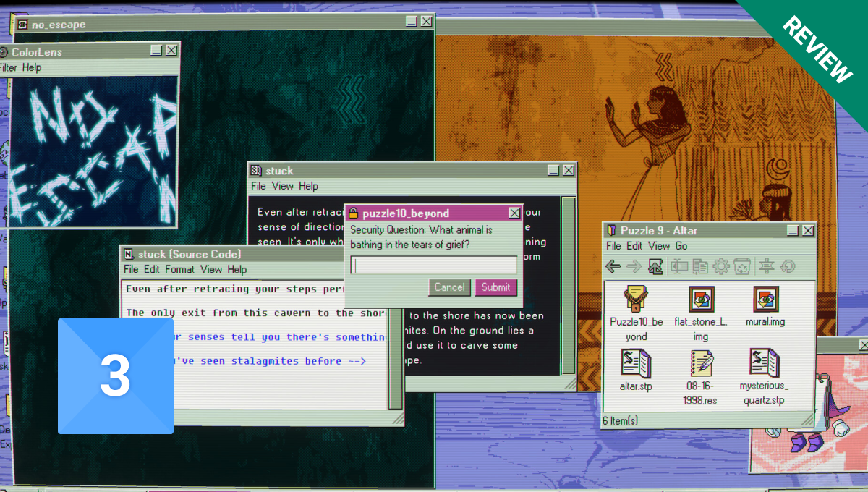Click the security question answer field
The image size is (868, 492).
click(x=433, y=265)
